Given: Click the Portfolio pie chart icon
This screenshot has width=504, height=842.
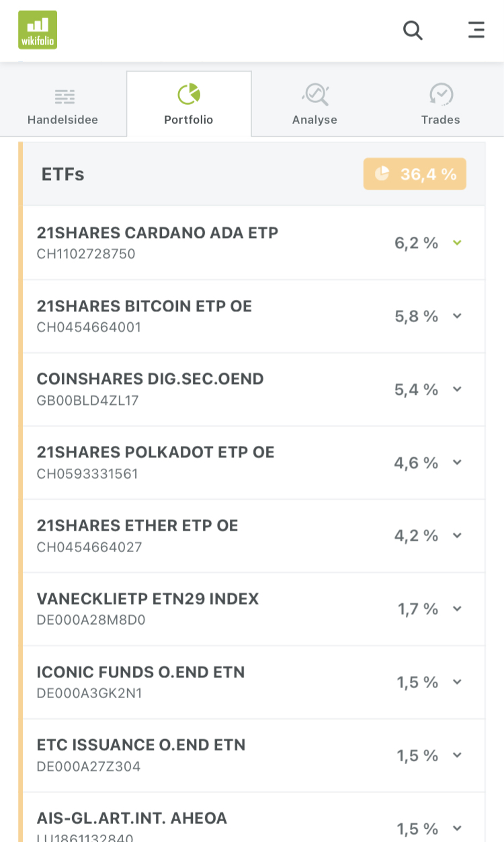Looking at the screenshot, I should click(x=189, y=95).
